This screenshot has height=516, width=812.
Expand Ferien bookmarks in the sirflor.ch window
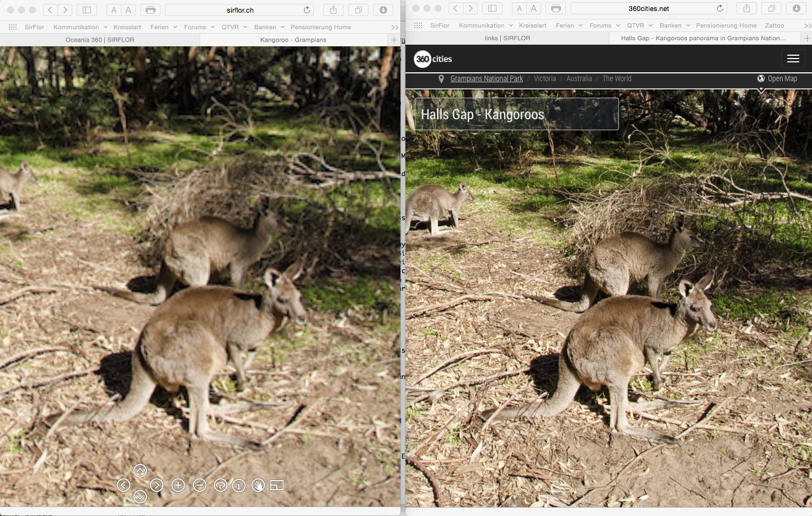pos(164,27)
